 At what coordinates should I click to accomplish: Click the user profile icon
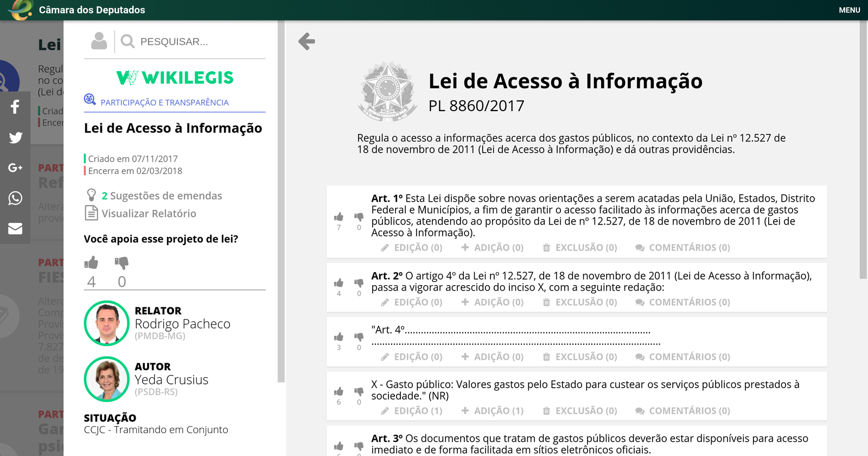(99, 41)
